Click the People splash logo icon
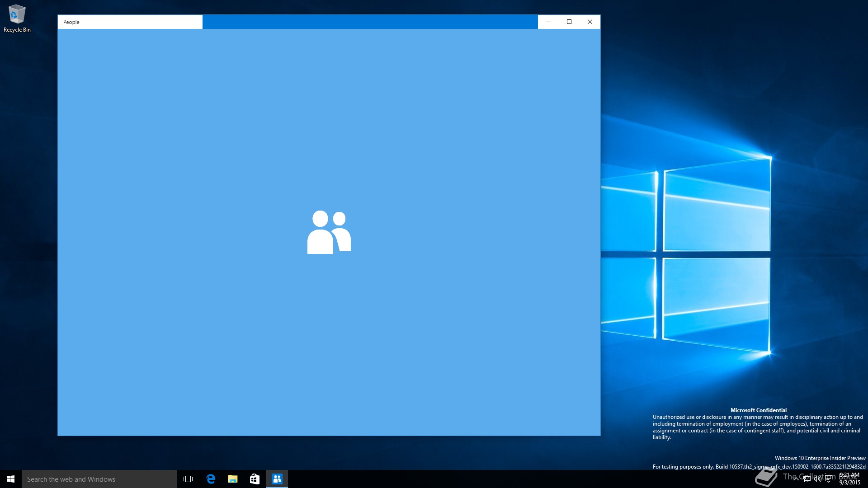 click(x=329, y=232)
